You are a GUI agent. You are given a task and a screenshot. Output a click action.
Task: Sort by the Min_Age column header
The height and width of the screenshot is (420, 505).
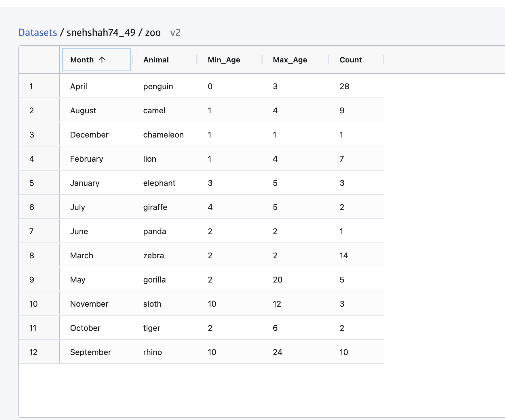pyautogui.click(x=224, y=60)
